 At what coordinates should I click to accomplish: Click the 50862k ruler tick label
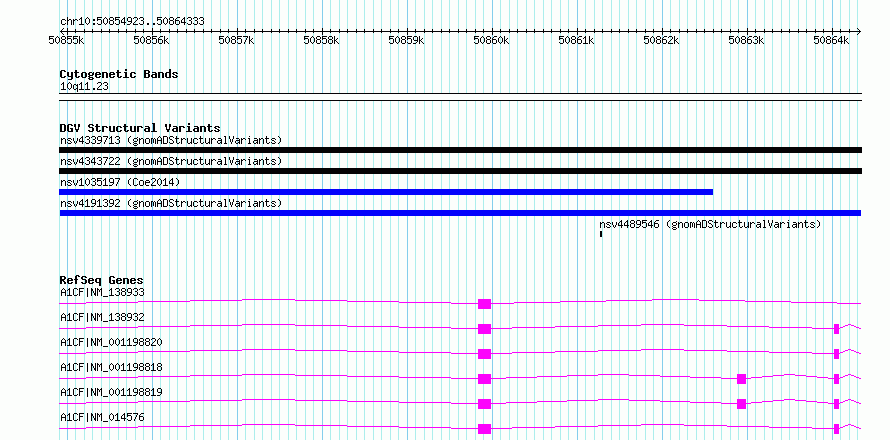click(x=661, y=40)
